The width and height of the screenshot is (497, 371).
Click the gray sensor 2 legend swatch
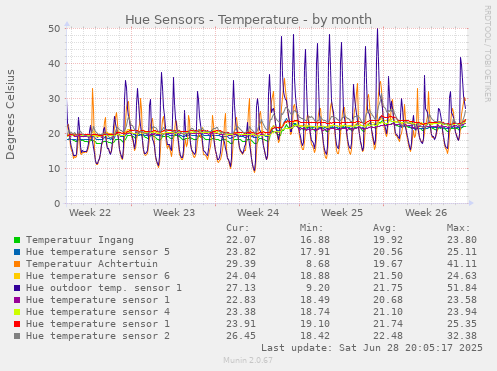(17, 336)
